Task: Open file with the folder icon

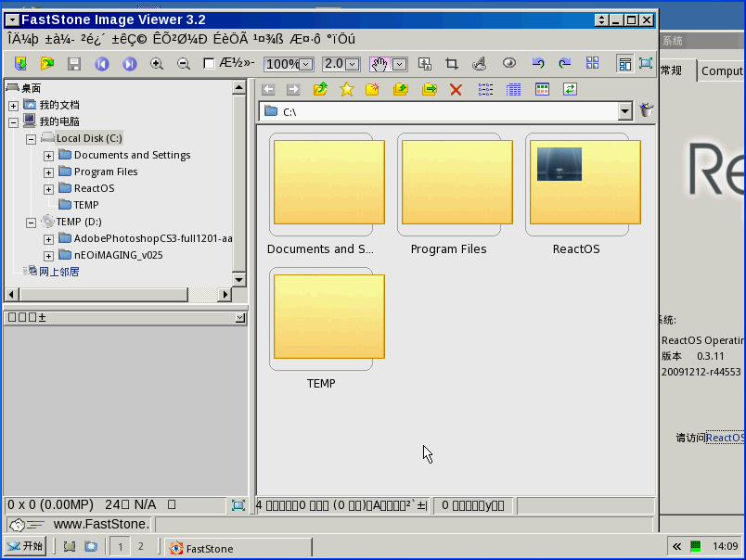Action: [47, 63]
